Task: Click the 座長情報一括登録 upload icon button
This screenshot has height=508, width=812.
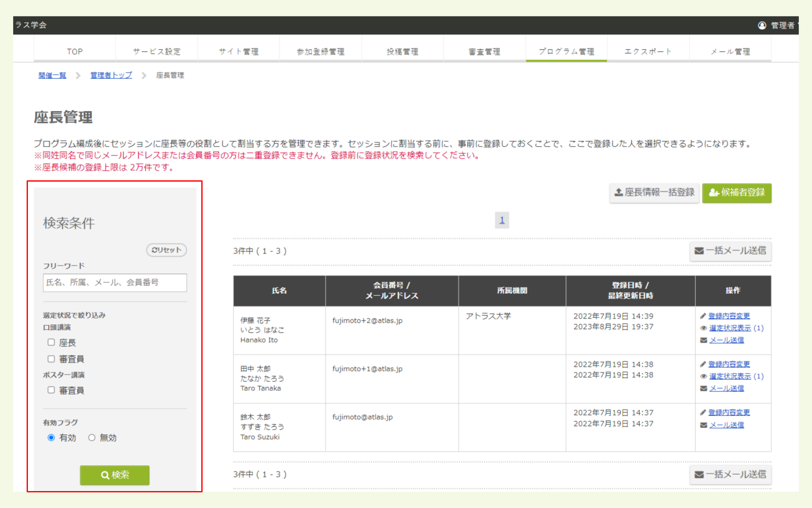Action: [x=654, y=193]
